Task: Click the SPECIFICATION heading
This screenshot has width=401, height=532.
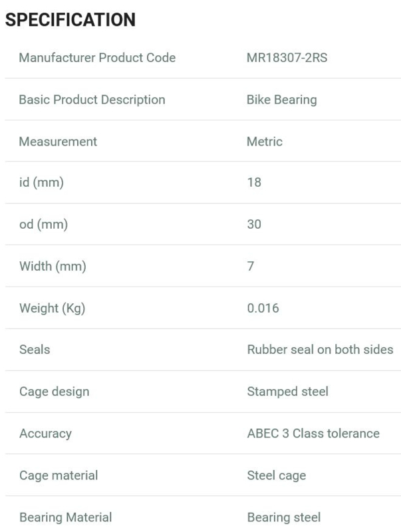Action: click(70, 19)
